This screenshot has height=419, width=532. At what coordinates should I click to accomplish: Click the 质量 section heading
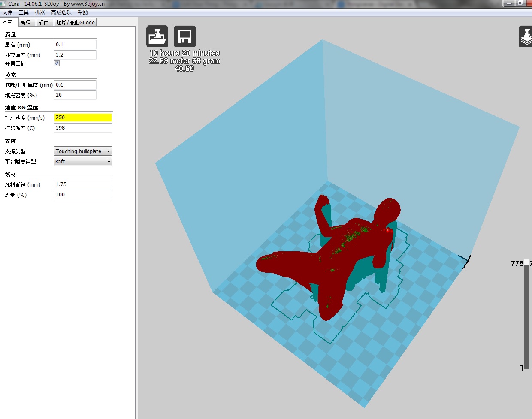point(10,34)
